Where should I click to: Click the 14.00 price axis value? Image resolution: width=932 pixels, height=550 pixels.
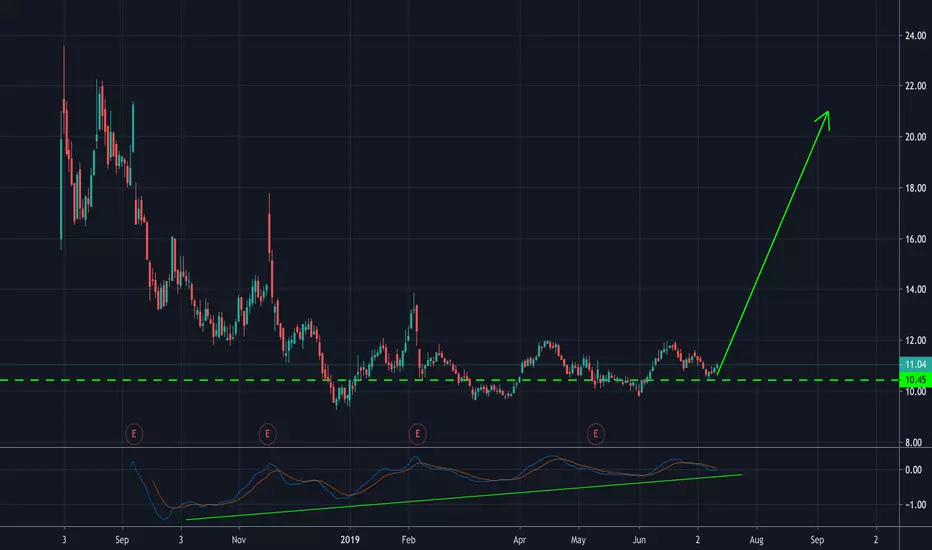point(915,290)
